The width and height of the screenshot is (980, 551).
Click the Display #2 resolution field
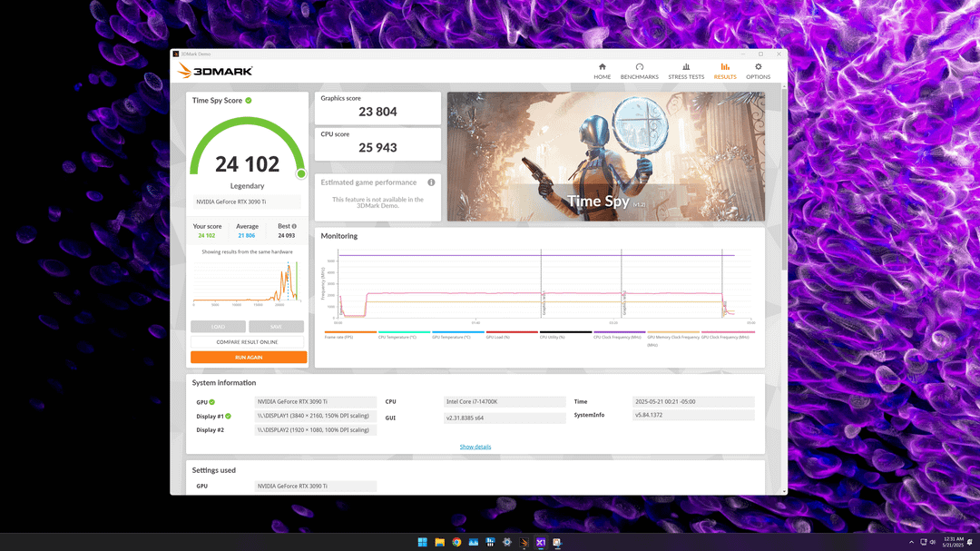[316, 430]
